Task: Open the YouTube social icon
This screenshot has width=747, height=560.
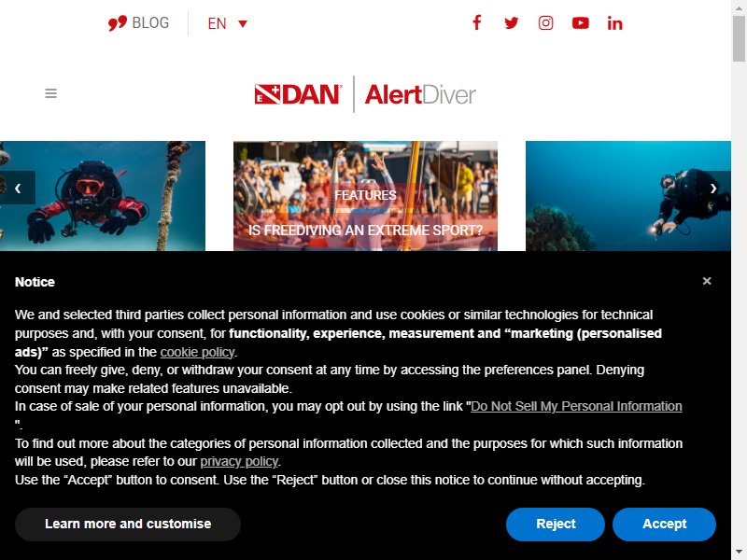Action: [580, 22]
